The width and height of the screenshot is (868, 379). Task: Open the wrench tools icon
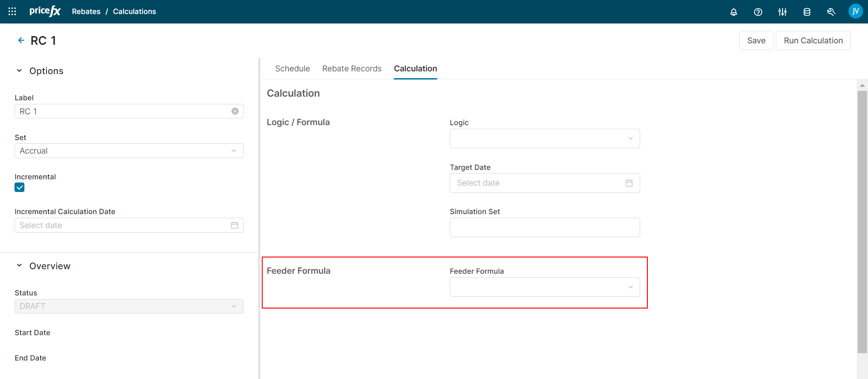831,12
